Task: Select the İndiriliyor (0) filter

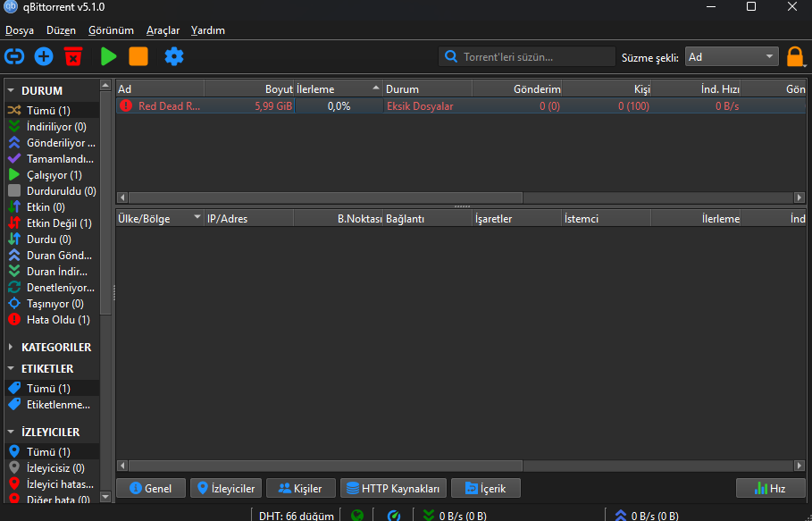Action: [52, 126]
